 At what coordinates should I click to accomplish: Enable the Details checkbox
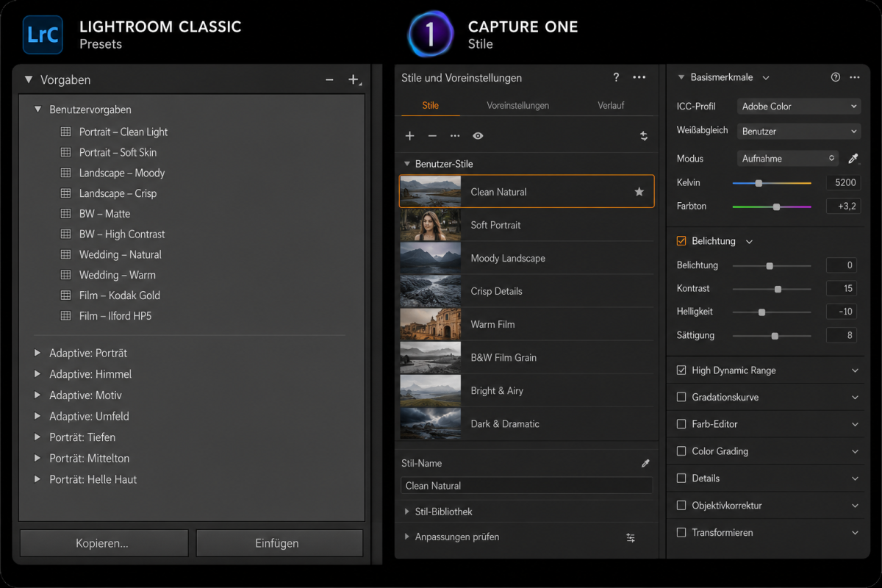coord(681,478)
